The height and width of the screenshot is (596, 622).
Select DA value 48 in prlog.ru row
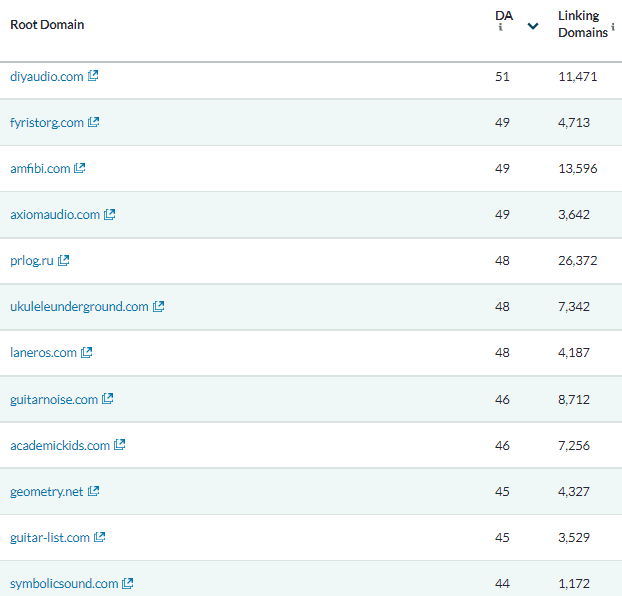502,260
